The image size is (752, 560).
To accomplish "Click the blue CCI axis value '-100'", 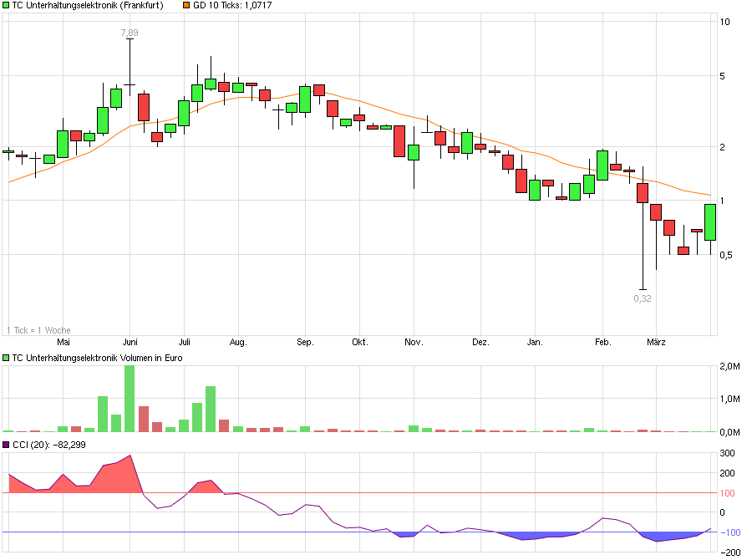I will pyautogui.click(x=730, y=532).
